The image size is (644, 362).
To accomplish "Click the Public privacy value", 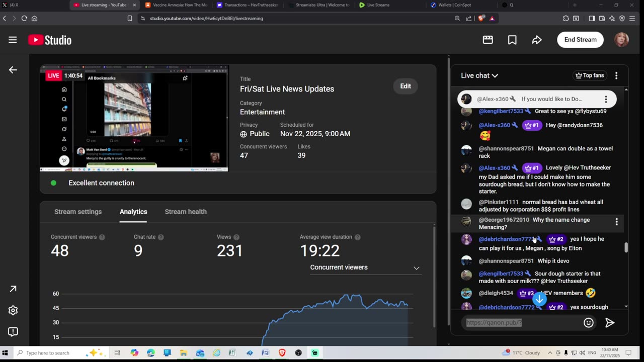I will pos(260,134).
